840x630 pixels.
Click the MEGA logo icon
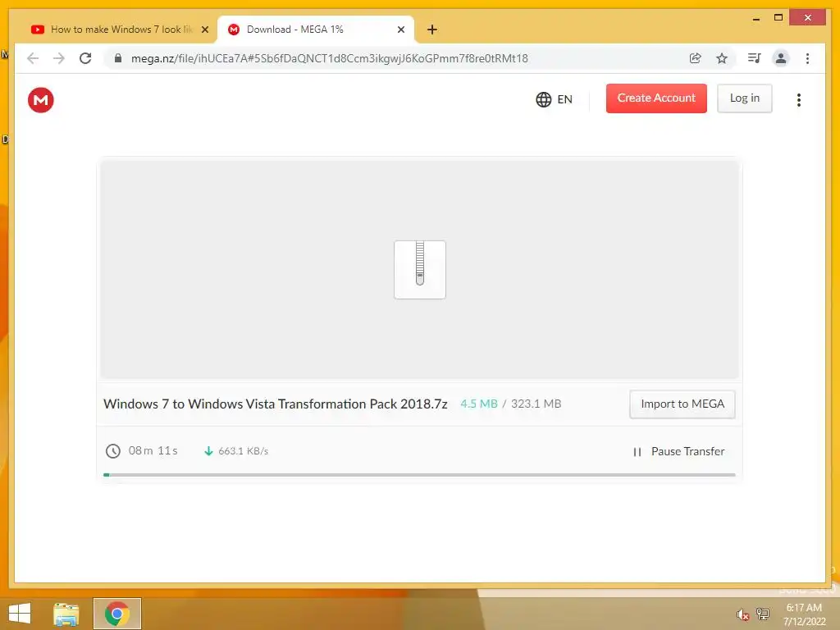41,100
